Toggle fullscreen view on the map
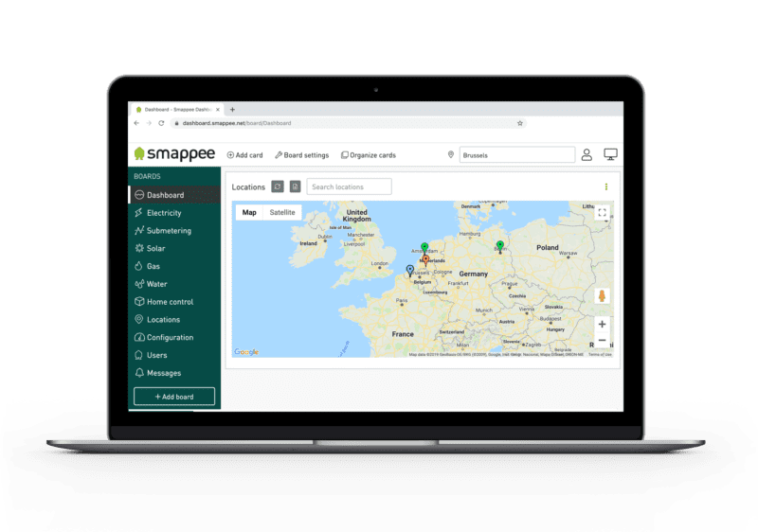This screenshot has width=758, height=532. click(602, 213)
